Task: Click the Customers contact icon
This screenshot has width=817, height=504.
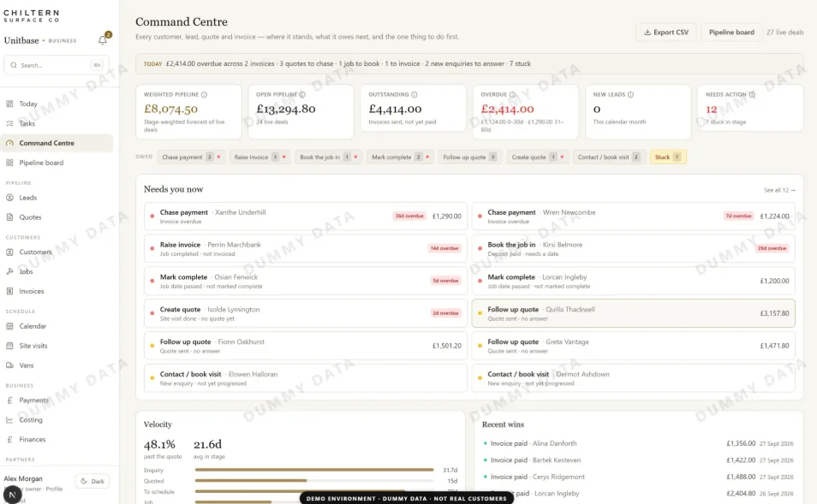Action: click(9, 252)
